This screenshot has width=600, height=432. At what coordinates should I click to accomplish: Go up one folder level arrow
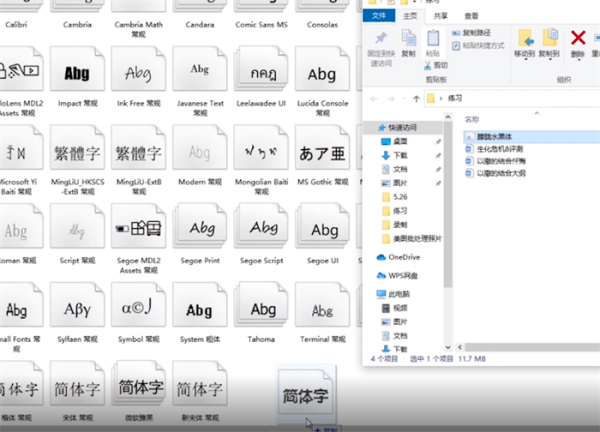416,99
